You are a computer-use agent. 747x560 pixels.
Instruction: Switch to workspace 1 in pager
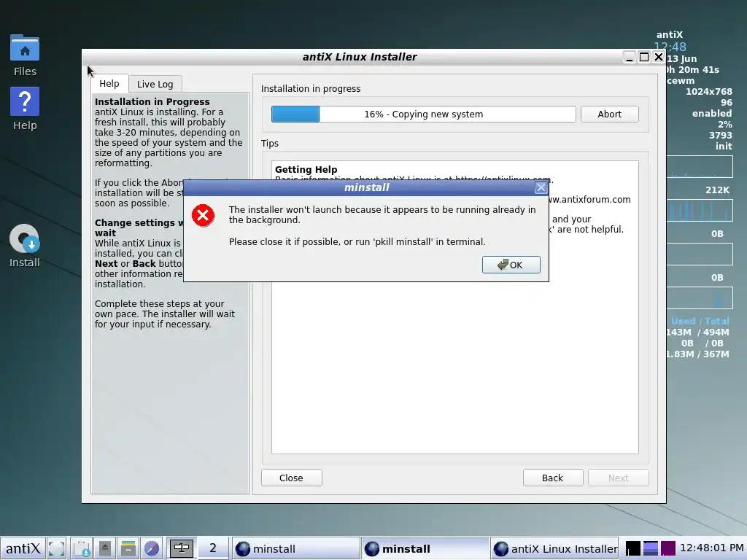point(182,548)
